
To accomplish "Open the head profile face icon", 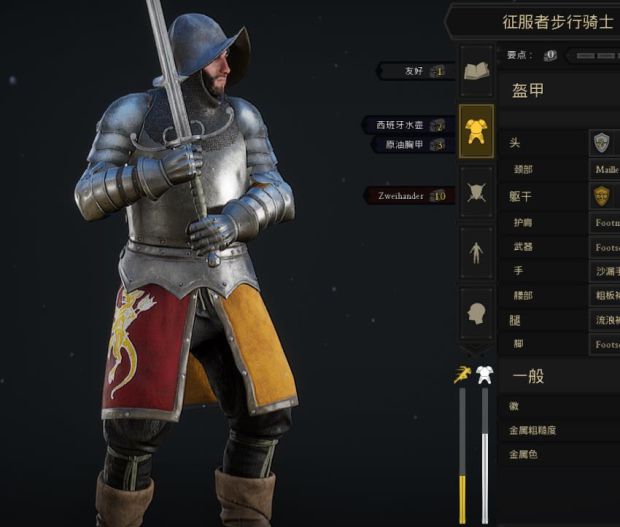I will tap(476, 314).
